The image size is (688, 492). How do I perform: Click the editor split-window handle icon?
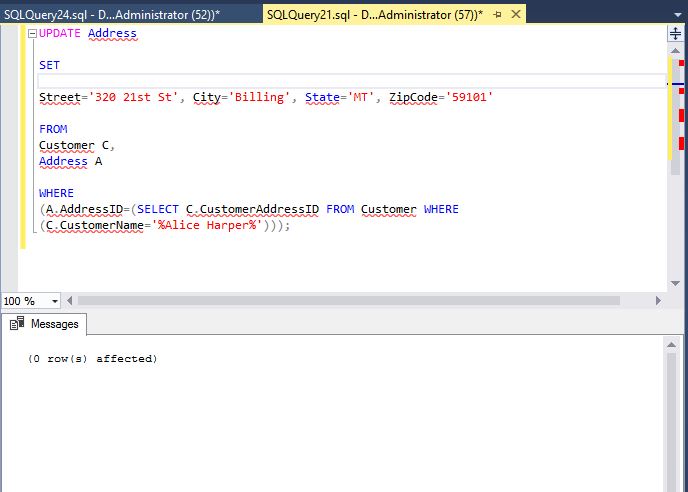click(x=675, y=33)
